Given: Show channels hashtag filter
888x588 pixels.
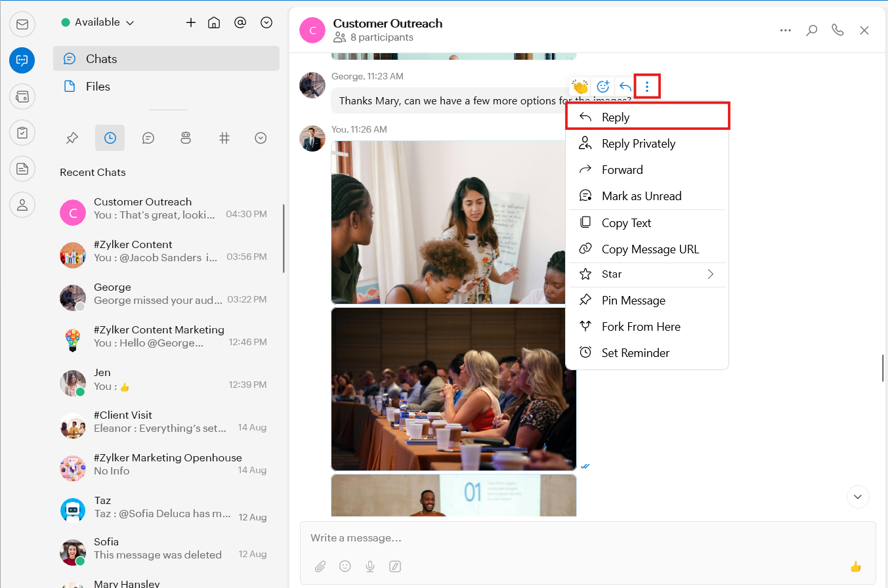Looking at the screenshot, I should 224,138.
